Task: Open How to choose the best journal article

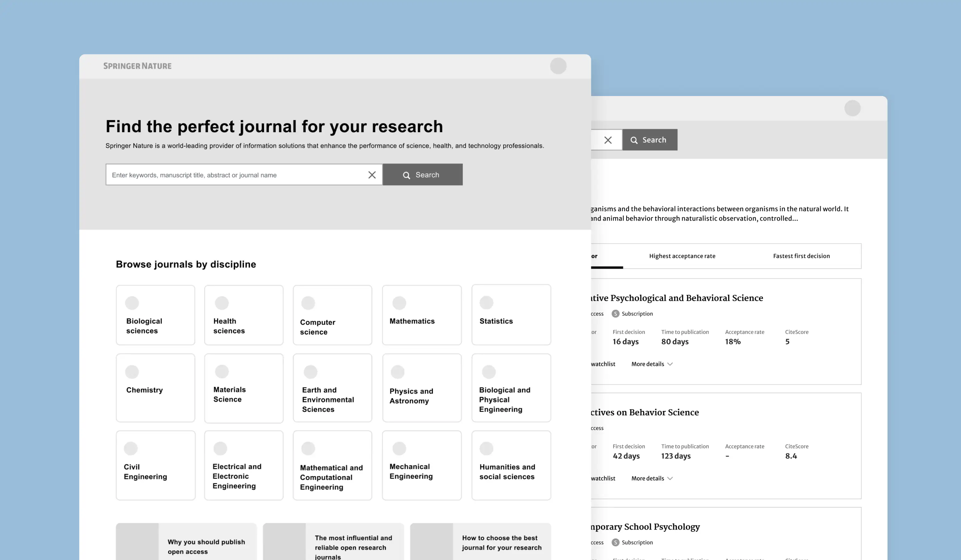Action: [480, 542]
